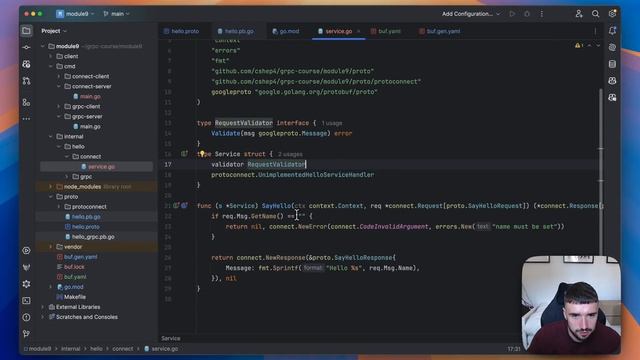Open the Structure tool window icon

tap(26, 102)
